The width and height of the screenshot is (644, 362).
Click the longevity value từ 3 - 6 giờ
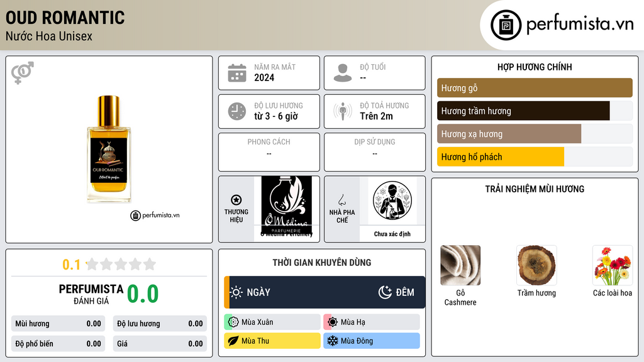pyautogui.click(x=276, y=116)
